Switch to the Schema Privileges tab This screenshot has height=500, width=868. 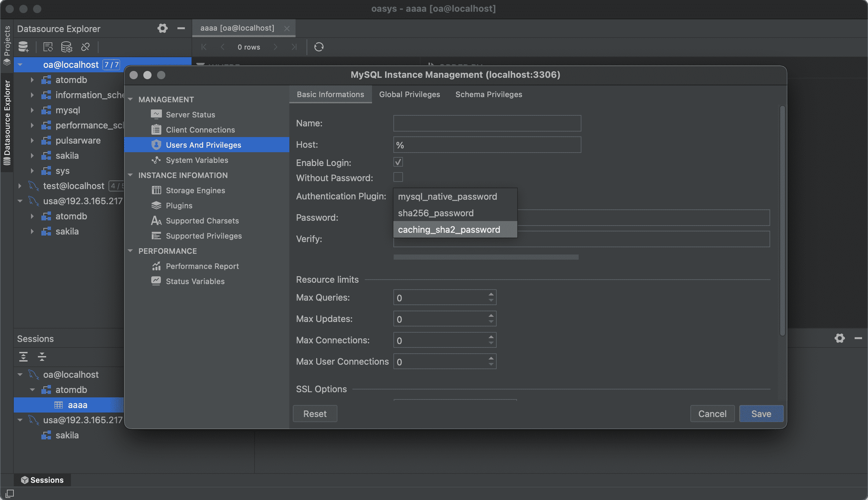click(x=489, y=94)
